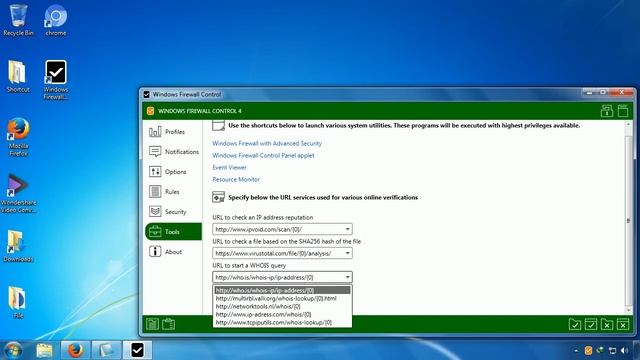Viewport: 640px width, 360px height.
Task: Click the orange firewall tray icon
Action: (x=588, y=351)
